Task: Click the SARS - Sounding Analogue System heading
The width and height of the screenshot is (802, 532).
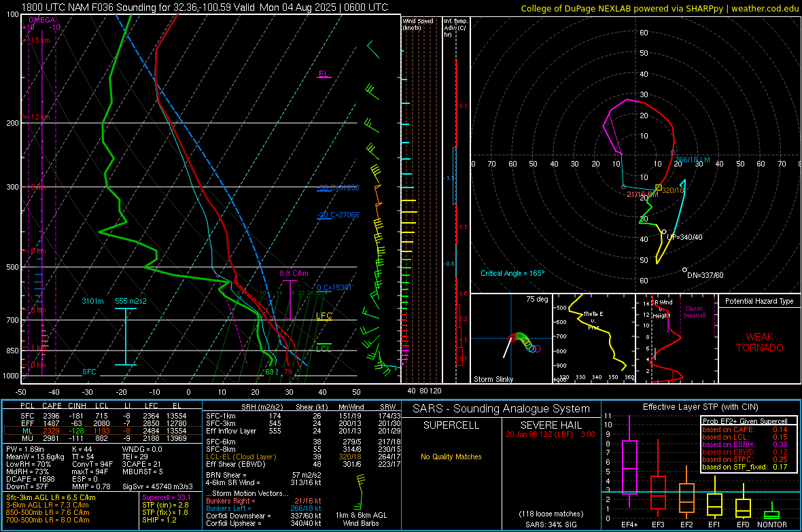Action: [502, 409]
